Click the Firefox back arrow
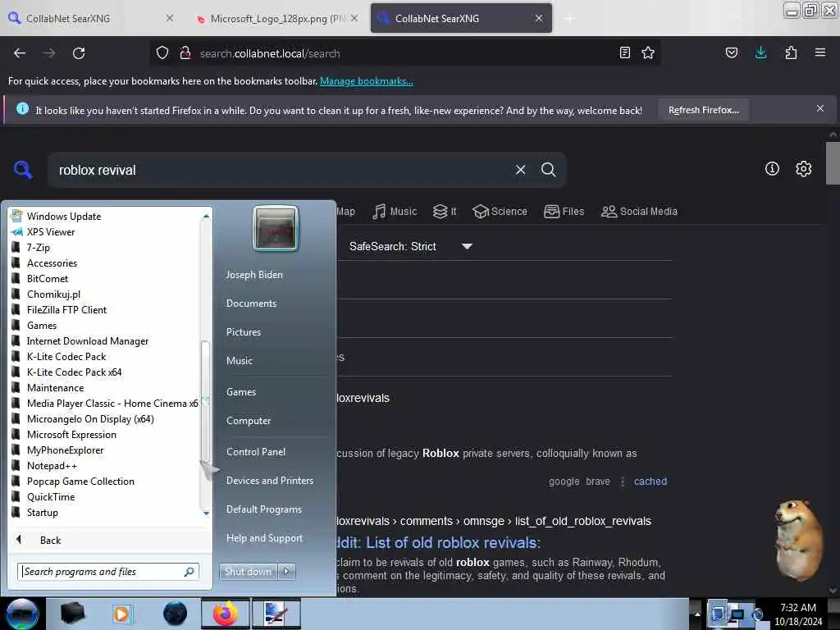Screen dimensions: 840x630 pos(20,53)
